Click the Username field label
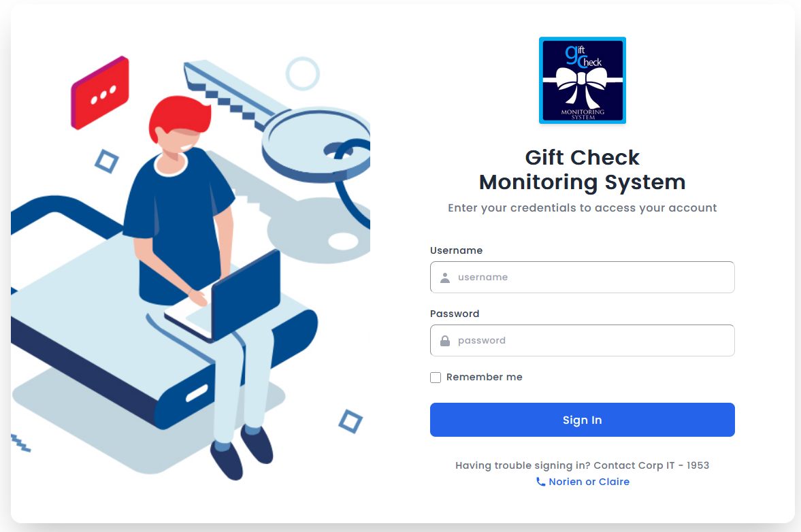801x532 pixels. tap(456, 250)
